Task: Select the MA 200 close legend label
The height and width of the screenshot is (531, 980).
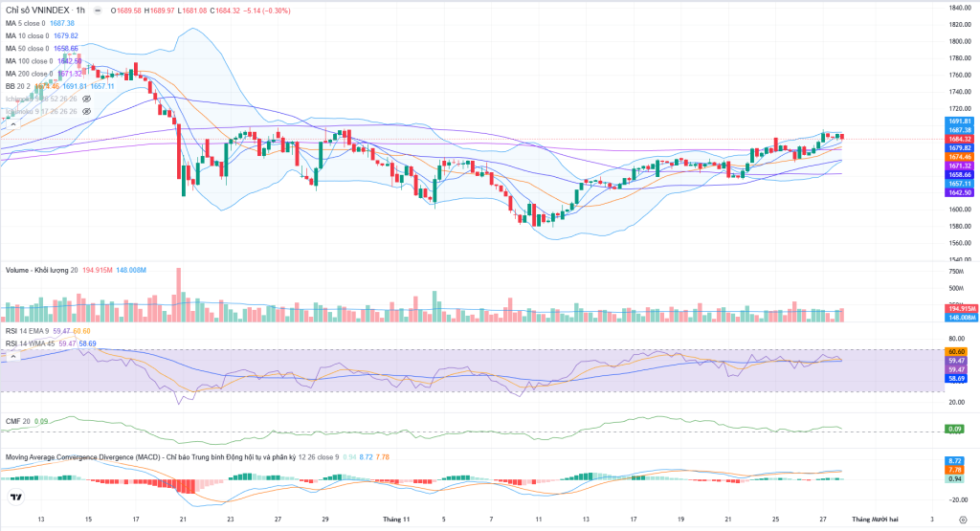Action: point(29,74)
